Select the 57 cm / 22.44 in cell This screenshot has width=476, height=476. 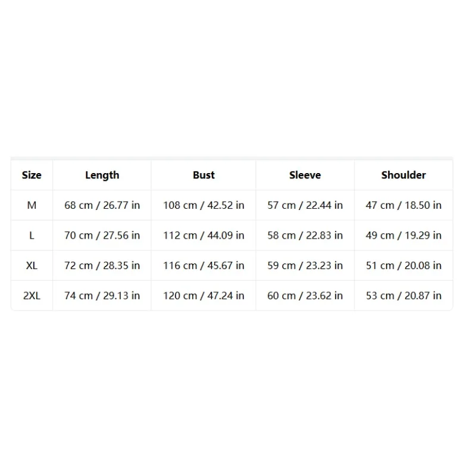tap(305, 205)
